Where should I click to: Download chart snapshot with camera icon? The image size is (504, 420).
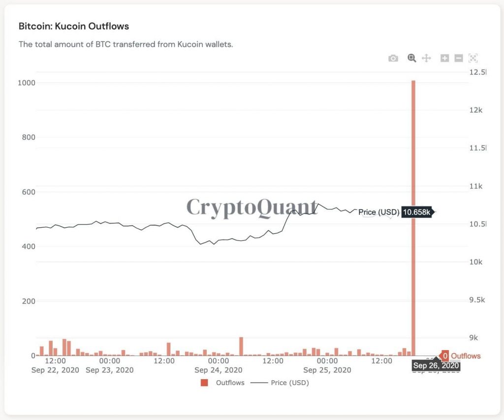pyautogui.click(x=393, y=59)
